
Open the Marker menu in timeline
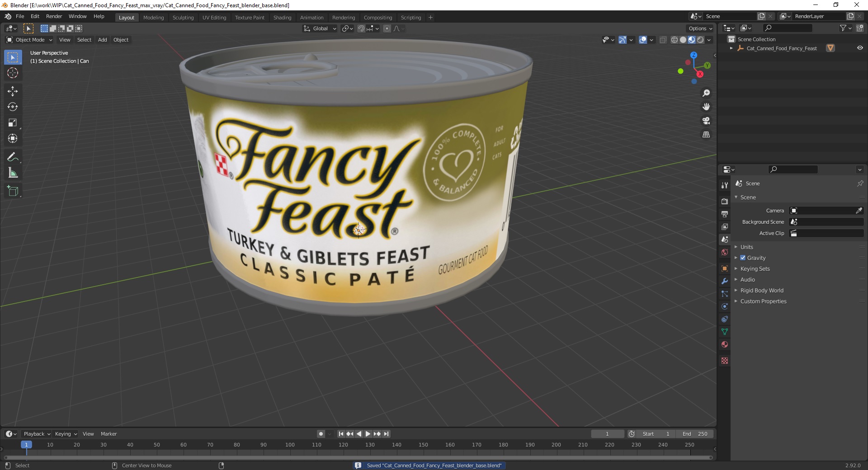click(x=108, y=434)
